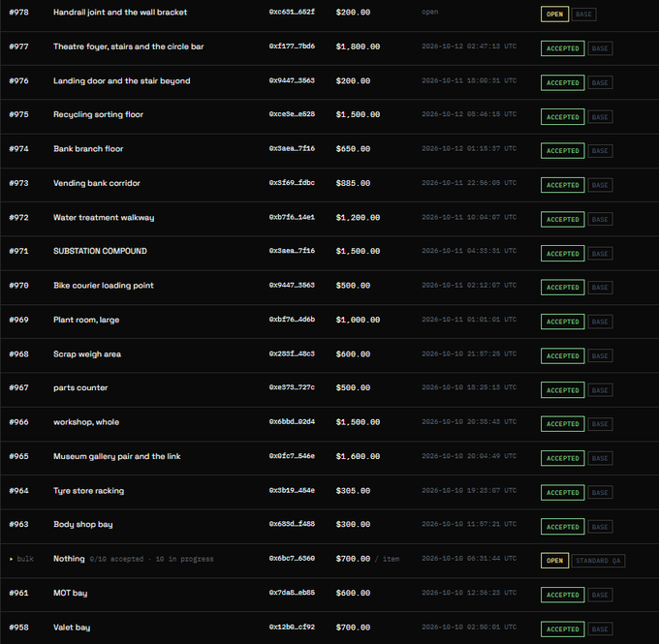This screenshot has width=659, height=644.
Task: Select 'Valet bay' title
Action: coord(72,628)
